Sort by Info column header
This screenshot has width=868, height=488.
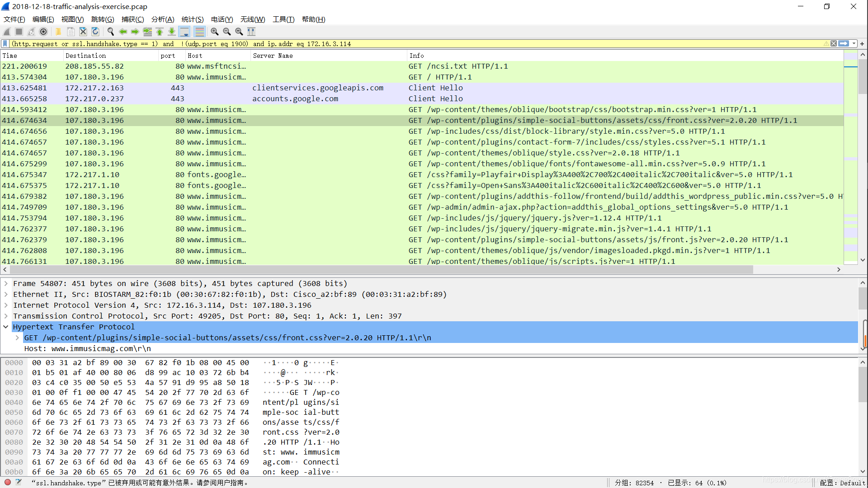point(625,56)
